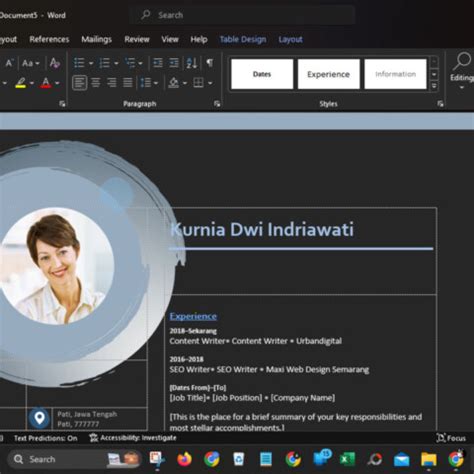The height and width of the screenshot is (474, 474).
Task: Apply a bulleted list
Action: point(79,63)
